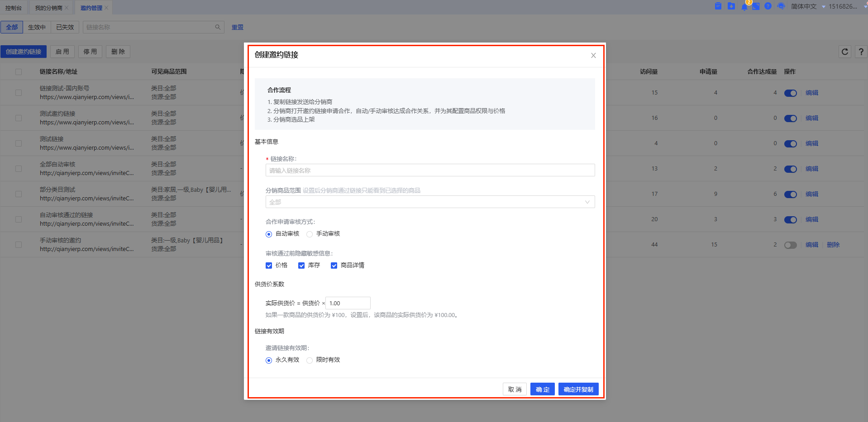
Task: Click 编辑 for 全部自动审核 row
Action: click(812, 169)
